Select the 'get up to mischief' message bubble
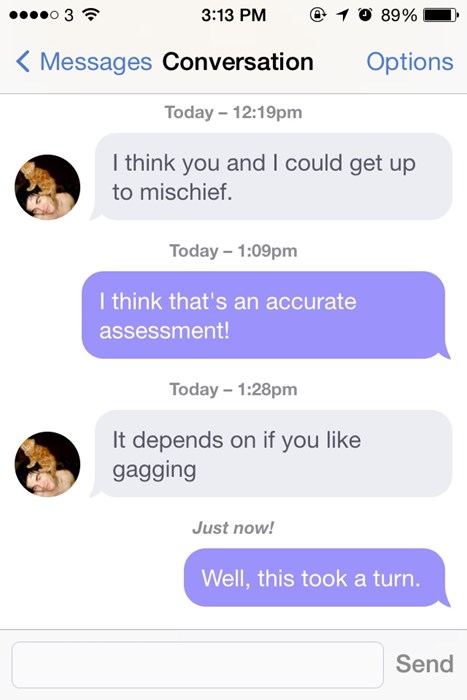The image size is (467, 700). point(273,177)
